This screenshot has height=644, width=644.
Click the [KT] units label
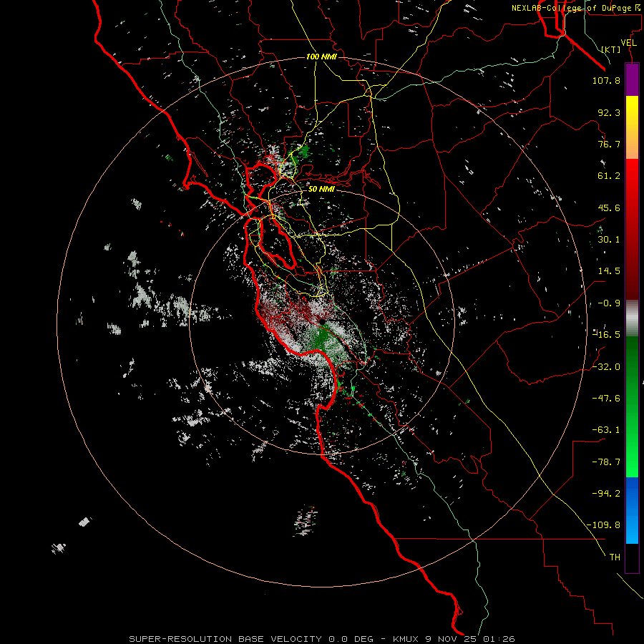click(x=611, y=49)
